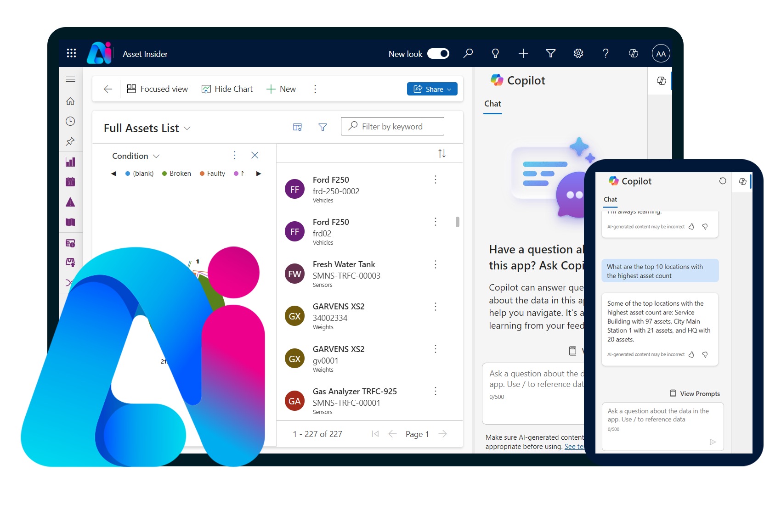781x532 pixels.
Task: Open the command bar overflow menu
Action: pos(315,89)
